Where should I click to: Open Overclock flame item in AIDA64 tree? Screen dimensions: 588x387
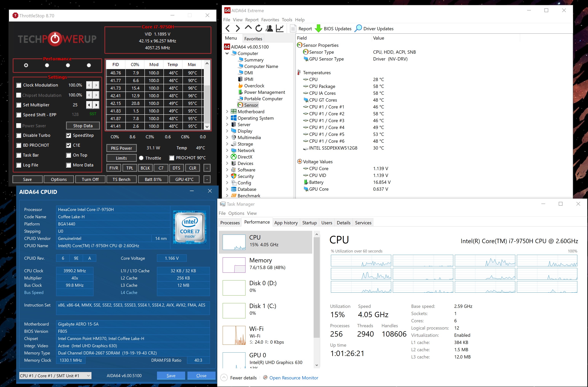coord(254,86)
